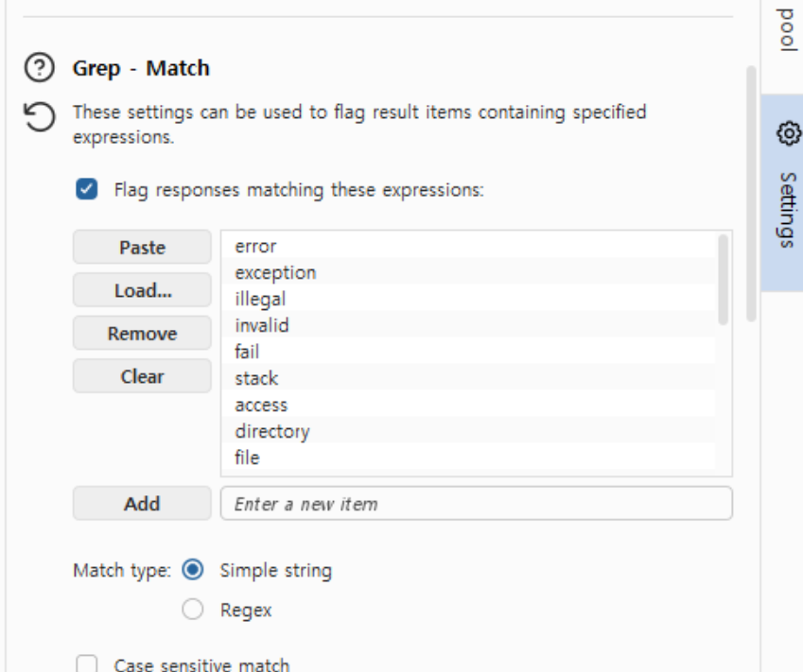Clear the expressions list
The height and width of the screenshot is (672, 803).
[142, 376]
